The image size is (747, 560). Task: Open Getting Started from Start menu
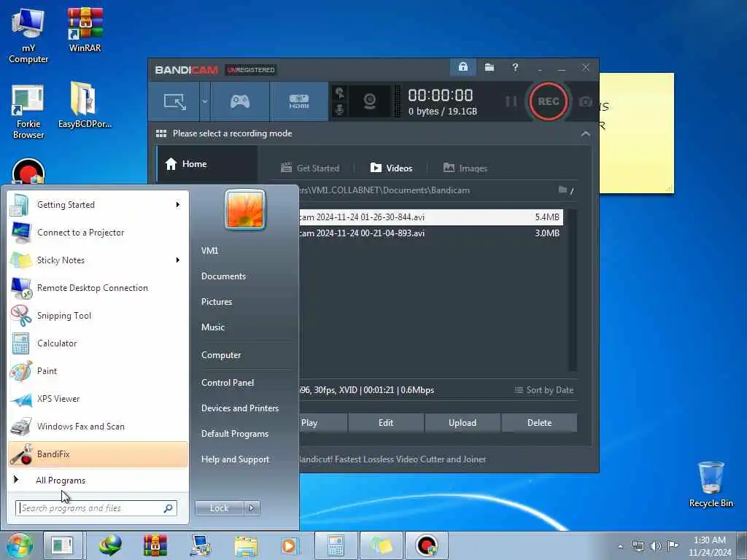(98, 205)
